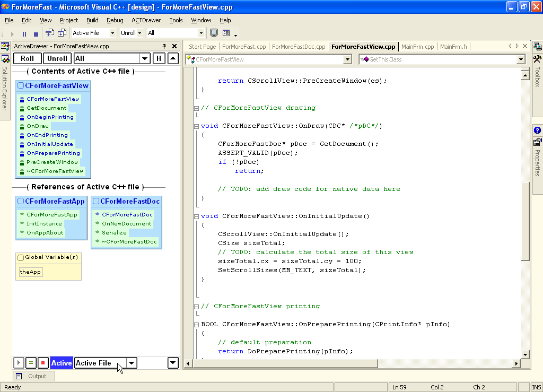
Task: Open the Active File dropdown in the toolbar
Action: tap(112, 33)
